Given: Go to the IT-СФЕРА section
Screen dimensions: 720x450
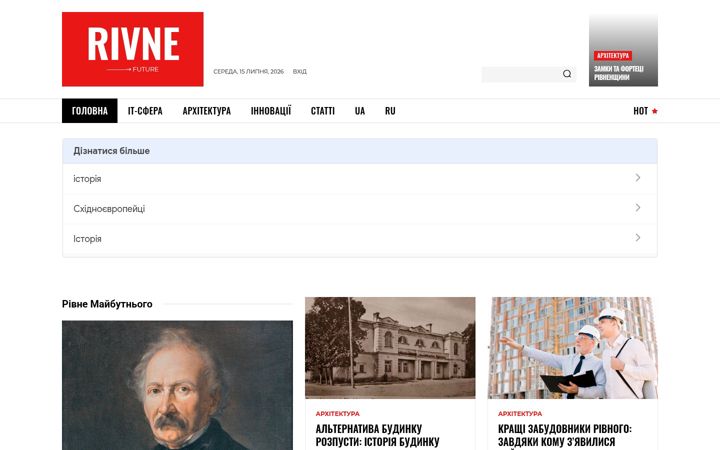Looking at the screenshot, I should (145, 111).
